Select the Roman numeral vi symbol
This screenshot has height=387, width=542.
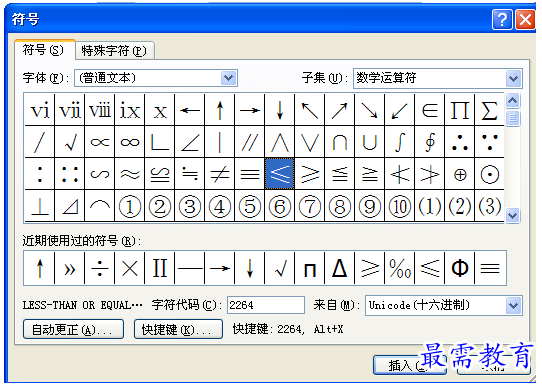39,111
